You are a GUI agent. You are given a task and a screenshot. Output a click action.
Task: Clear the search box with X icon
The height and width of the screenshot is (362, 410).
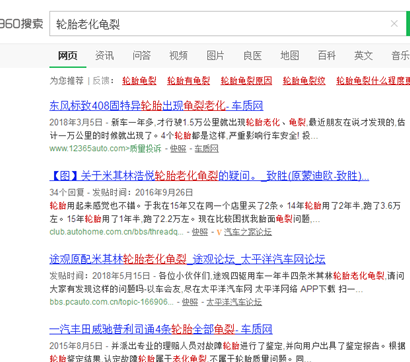coord(394,24)
